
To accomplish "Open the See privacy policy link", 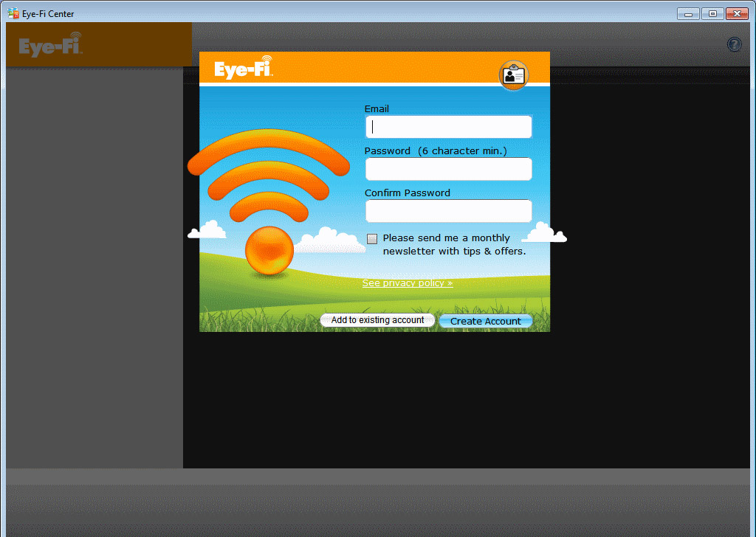I will coord(408,283).
